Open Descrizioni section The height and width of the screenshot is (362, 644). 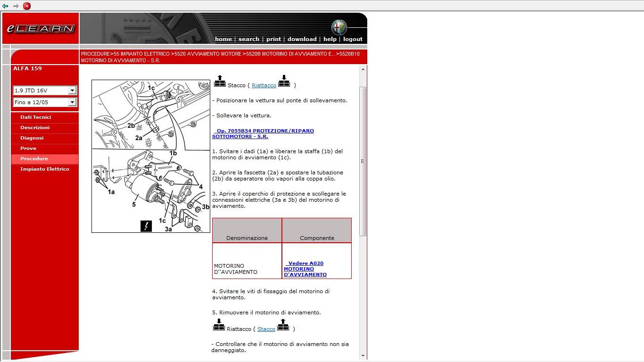35,127
